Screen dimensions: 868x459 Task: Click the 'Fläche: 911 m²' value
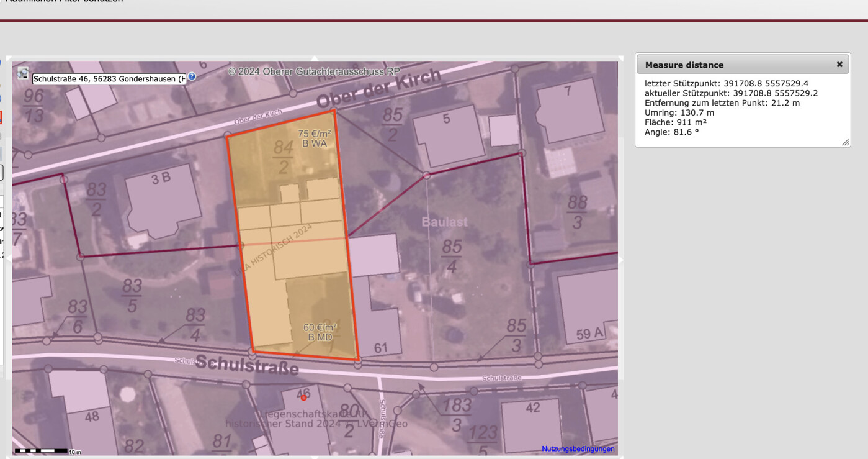pos(676,122)
